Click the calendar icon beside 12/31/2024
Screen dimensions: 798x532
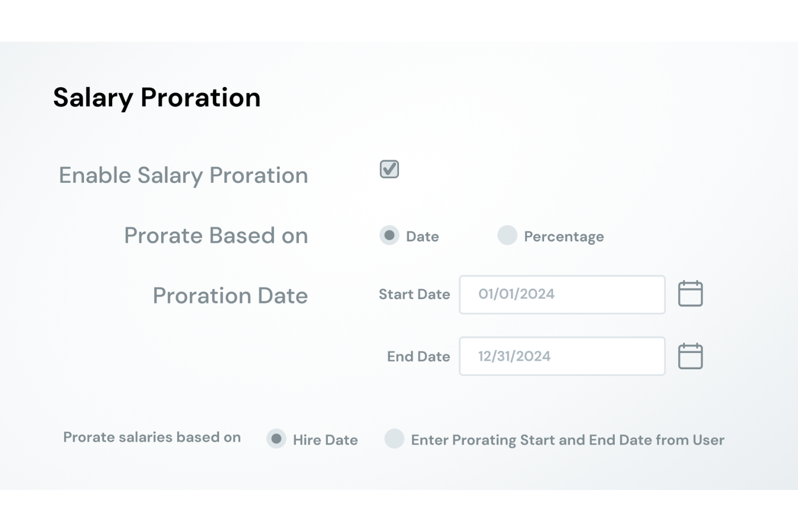click(x=690, y=355)
